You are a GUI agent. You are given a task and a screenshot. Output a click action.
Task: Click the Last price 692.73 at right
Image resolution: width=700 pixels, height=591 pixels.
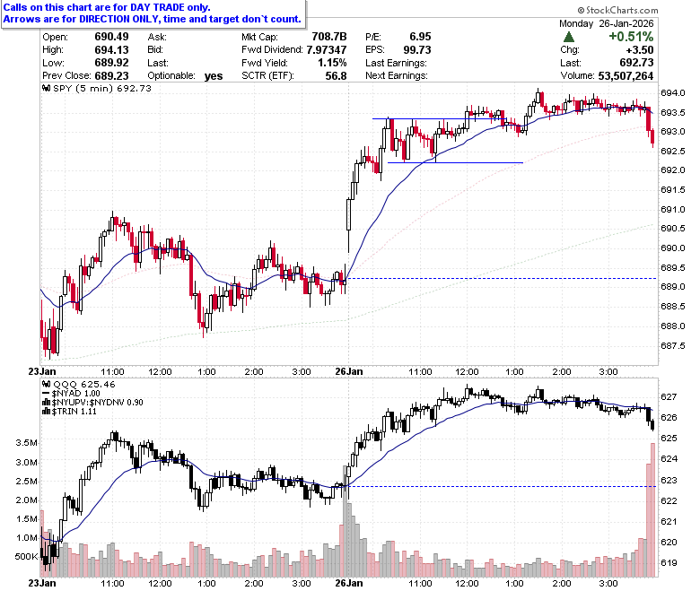pos(636,63)
